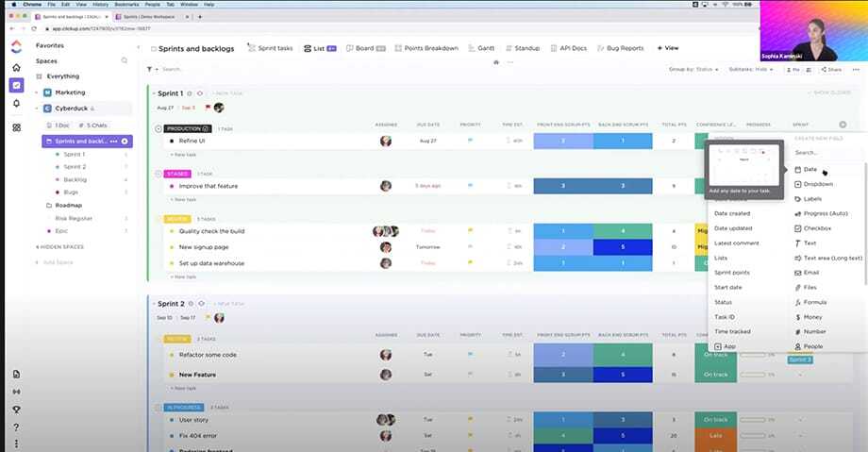Click the Share button

[831, 70]
